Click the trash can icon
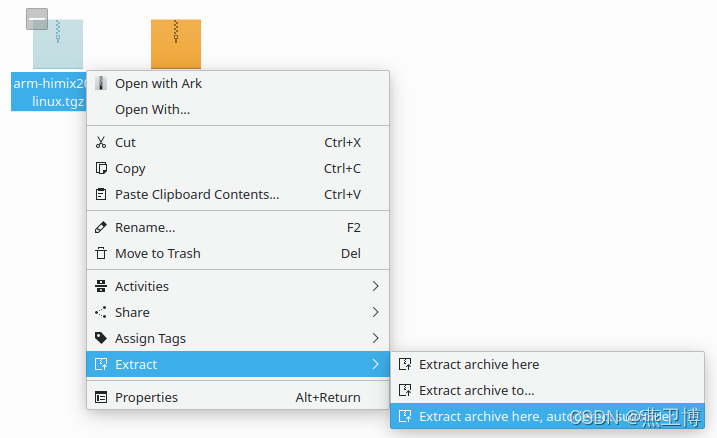 (x=101, y=253)
